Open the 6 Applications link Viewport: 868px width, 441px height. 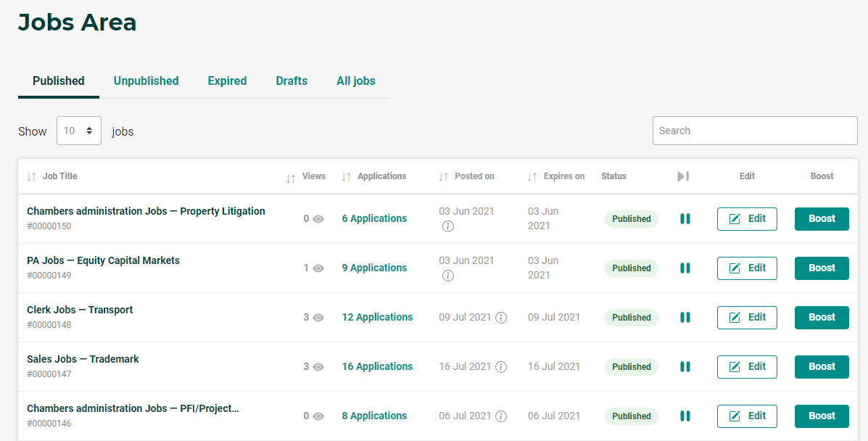tap(374, 219)
